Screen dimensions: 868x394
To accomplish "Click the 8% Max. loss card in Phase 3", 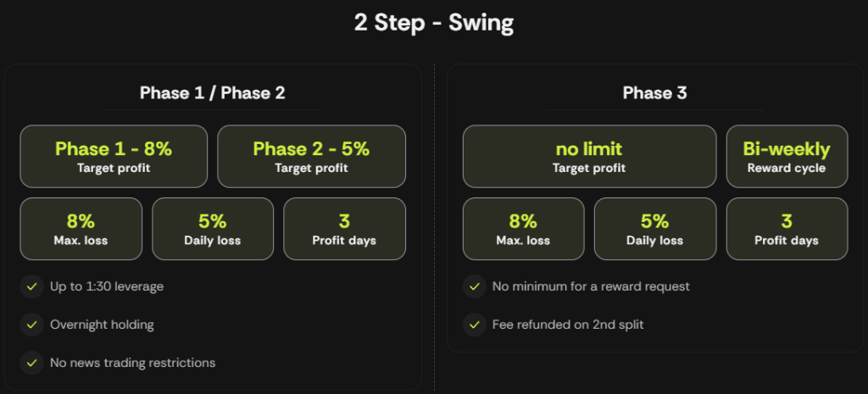I will pos(523,229).
